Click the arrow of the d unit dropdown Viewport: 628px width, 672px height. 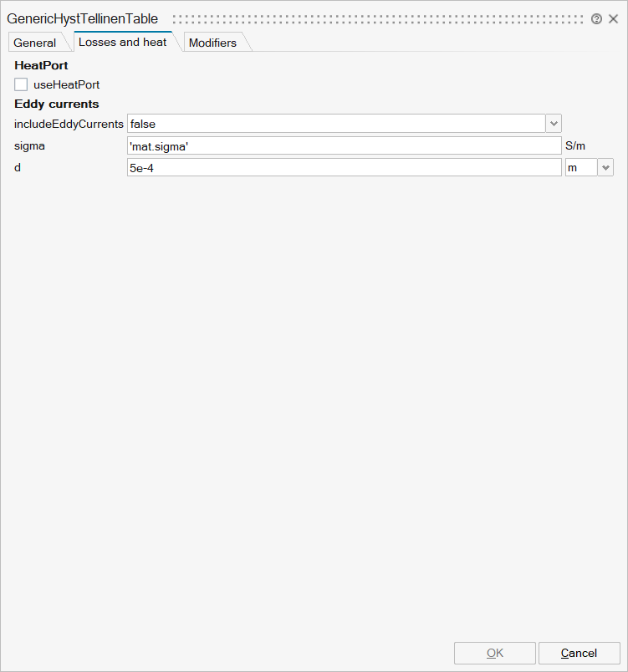605,167
